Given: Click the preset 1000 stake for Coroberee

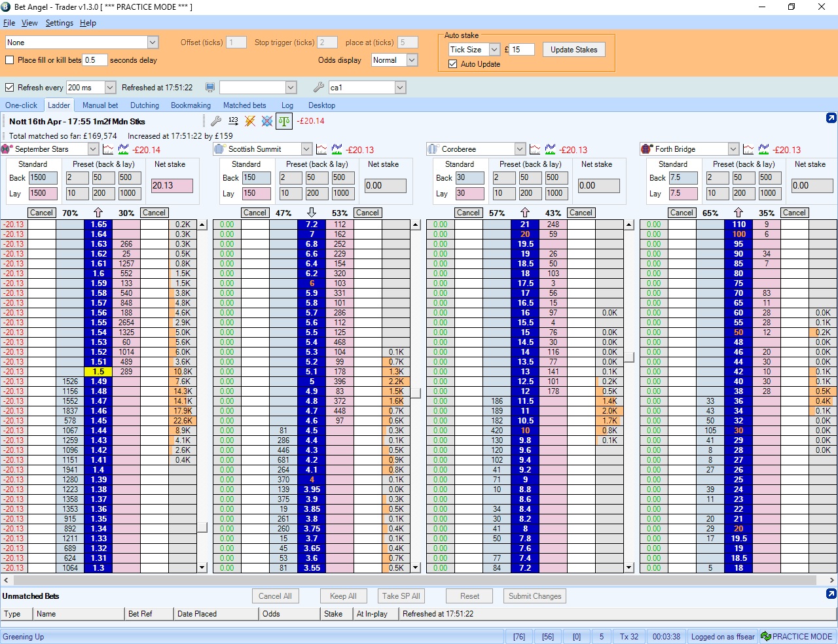Looking at the screenshot, I should pos(556,193).
